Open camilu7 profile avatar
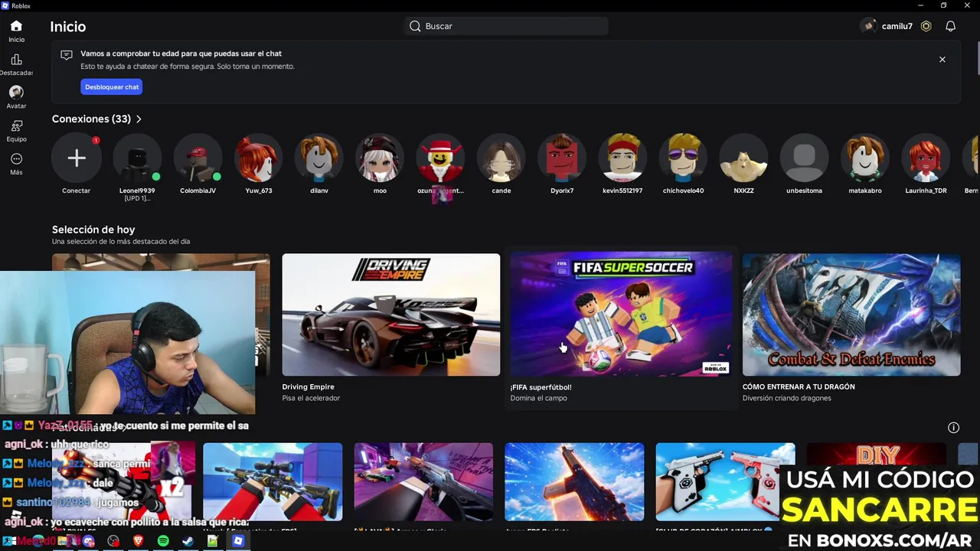Image resolution: width=980 pixels, height=551 pixels. click(x=869, y=26)
